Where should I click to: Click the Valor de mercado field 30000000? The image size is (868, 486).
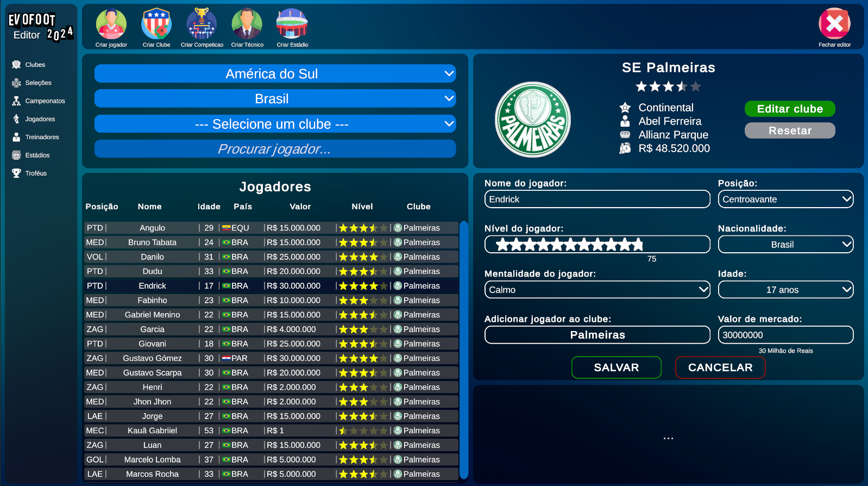pyautogui.click(x=785, y=335)
